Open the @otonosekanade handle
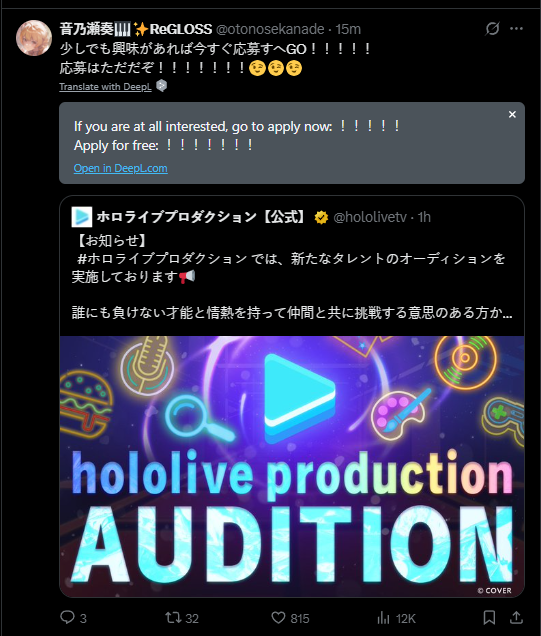The image size is (541, 636). (x=270, y=29)
